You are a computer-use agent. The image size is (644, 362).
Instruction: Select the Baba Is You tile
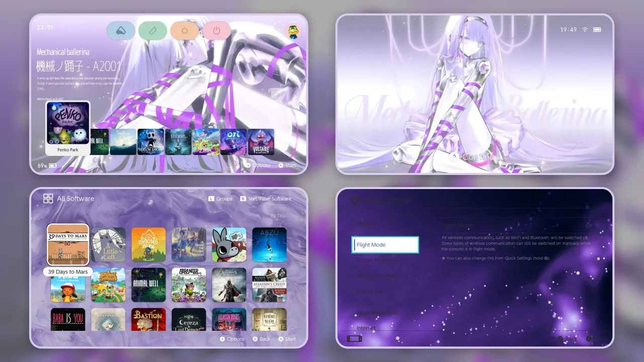tap(68, 319)
